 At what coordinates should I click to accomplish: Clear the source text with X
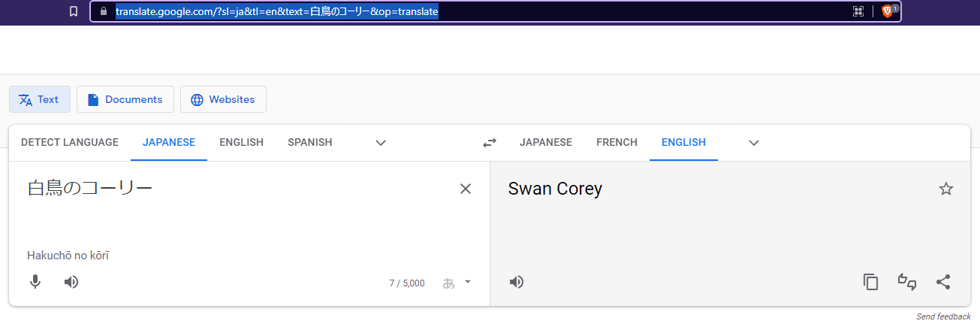click(466, 189)
